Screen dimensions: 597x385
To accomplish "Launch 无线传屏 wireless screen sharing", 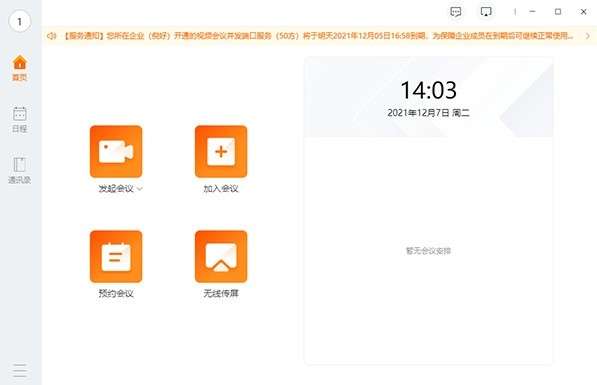I will (x=221, y=256).
